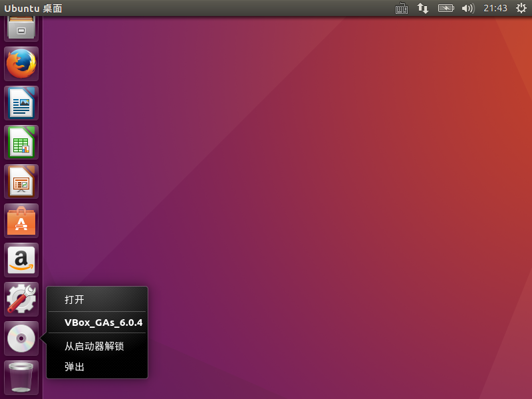Click the battery status indicator
Screen dimensions: 532x399
pos(446,8)
